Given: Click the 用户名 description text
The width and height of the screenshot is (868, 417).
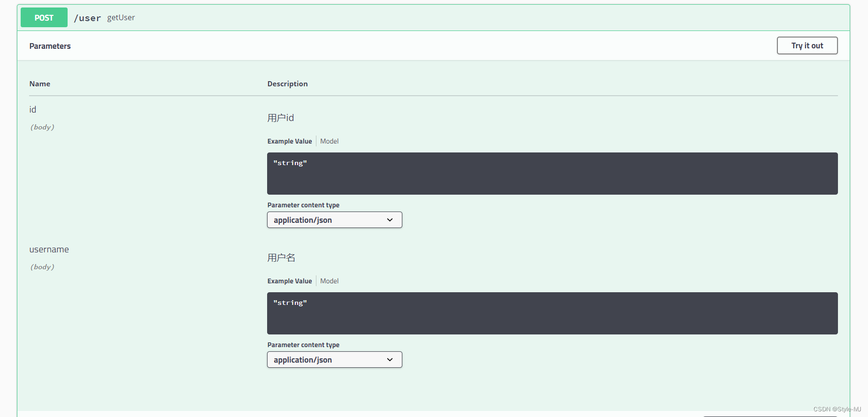Looking at the screenshot, I should point(281,258).
